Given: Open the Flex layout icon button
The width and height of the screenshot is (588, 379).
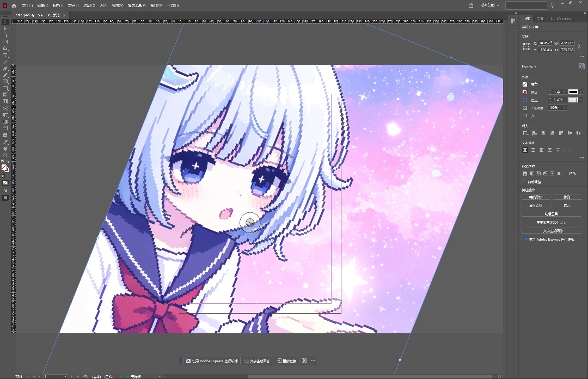Looking at the screenshot, I should (581, 66).
